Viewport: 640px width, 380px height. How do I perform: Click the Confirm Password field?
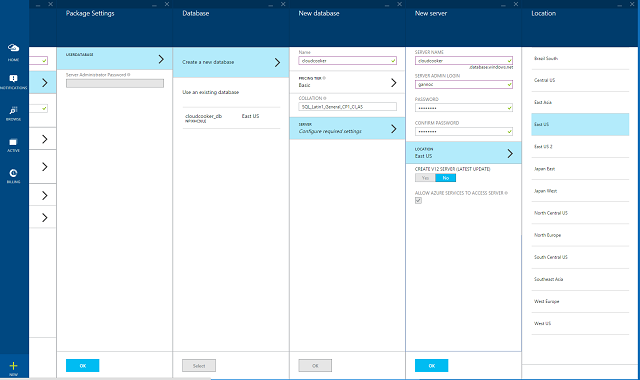(x=464, y=131)
